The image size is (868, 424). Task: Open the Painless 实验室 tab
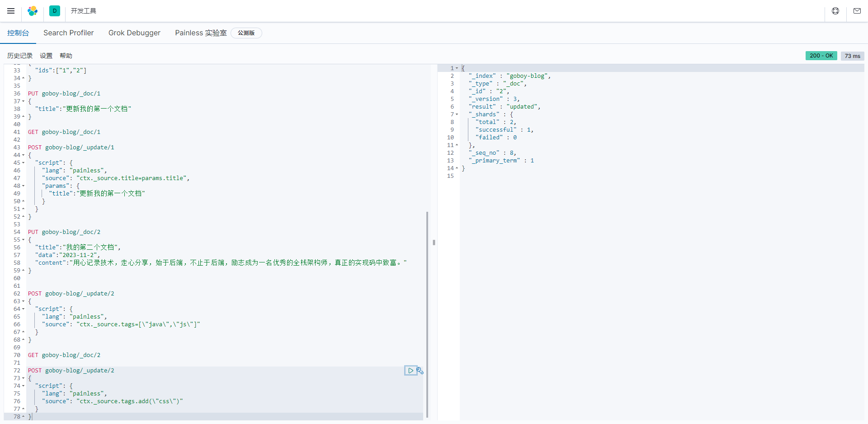201,33
